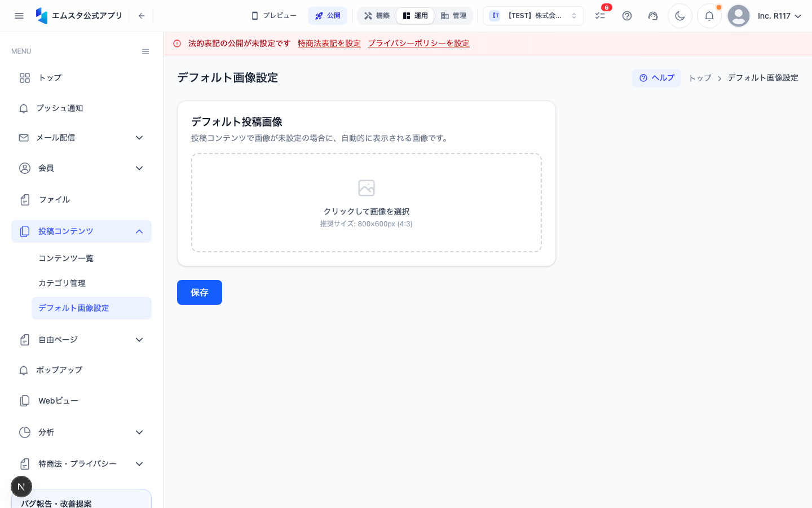The width and height of the screenshot is (812, 508).
Task: Open the hamburger menu in the header
Action: pyautogui.click(x=19, y=16)
